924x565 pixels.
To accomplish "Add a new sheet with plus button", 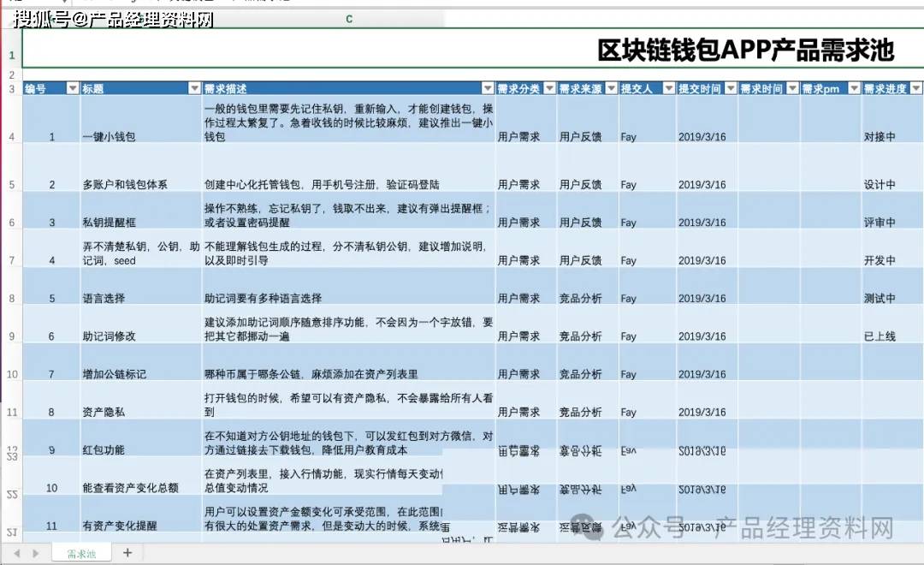I will (x=127, y=553).
